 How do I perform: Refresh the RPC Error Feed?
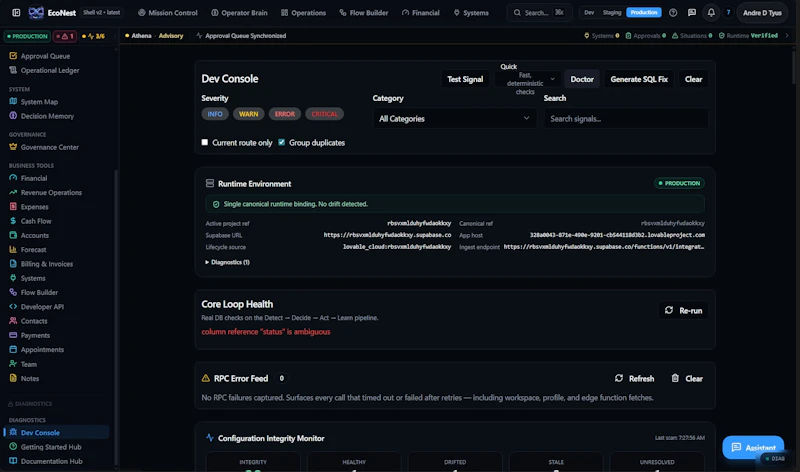[635, 379]
